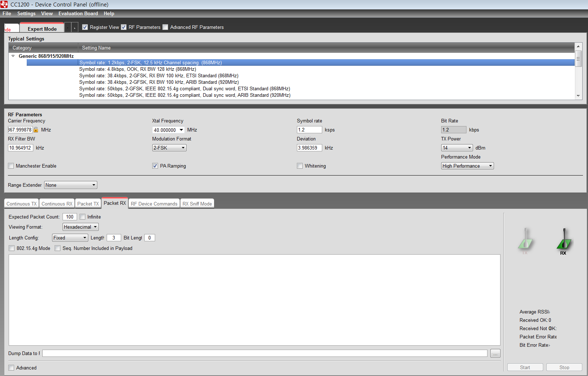The image size is (588, 376).
Task: Click the lock icon beside Carrier Frequency
Action: (x=36, y=130)
